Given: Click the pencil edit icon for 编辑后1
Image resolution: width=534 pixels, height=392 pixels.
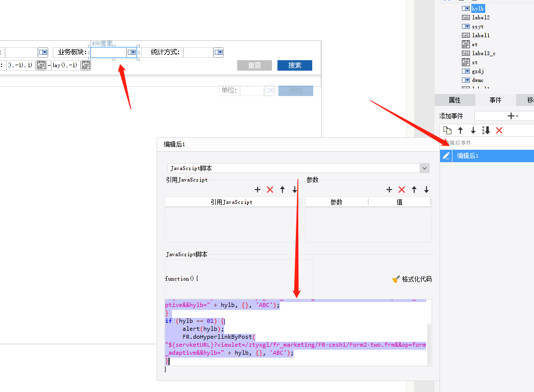Looking at the screenshot, I should point(446,156).
